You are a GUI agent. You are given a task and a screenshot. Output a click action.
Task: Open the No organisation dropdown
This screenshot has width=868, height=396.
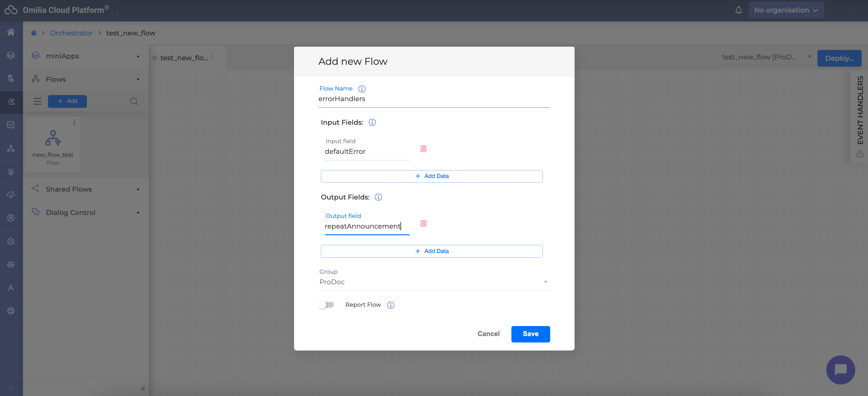pyautogui.click(x=786, y=10)
